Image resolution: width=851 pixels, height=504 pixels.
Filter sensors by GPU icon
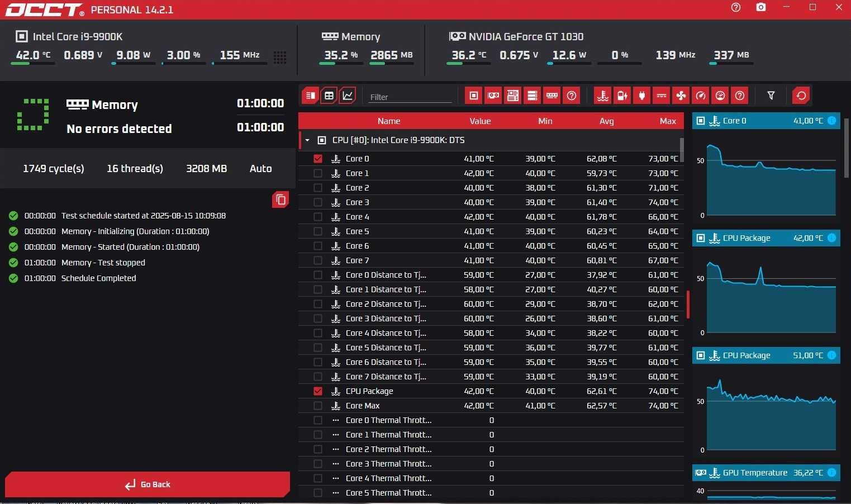(x=493, y=96)
